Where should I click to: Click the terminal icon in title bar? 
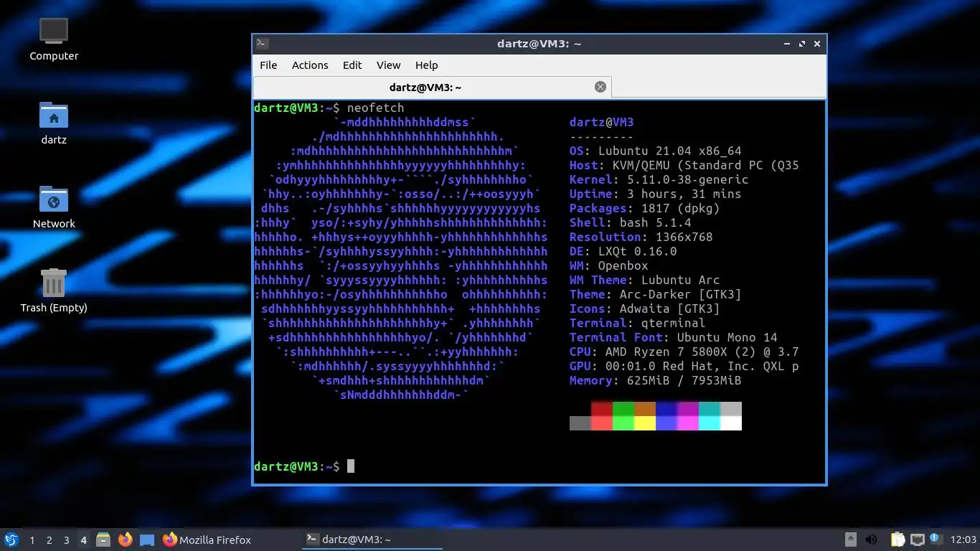pos(263,44)
